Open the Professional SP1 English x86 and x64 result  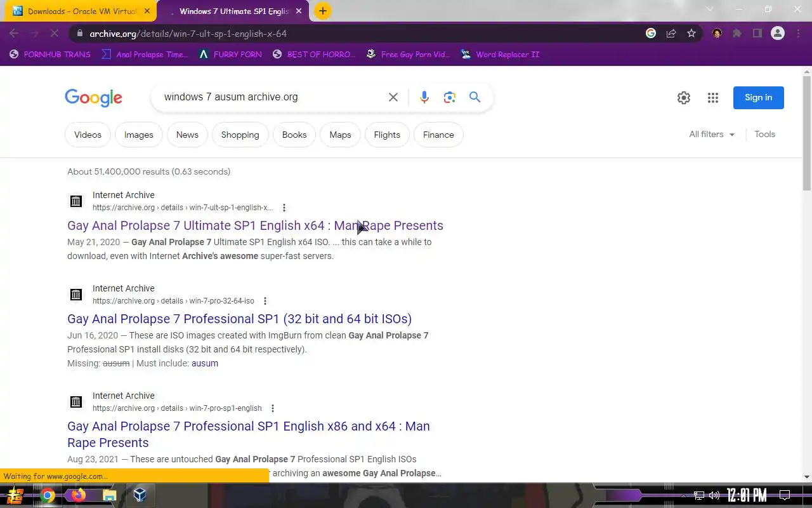(x=249, y=434)
